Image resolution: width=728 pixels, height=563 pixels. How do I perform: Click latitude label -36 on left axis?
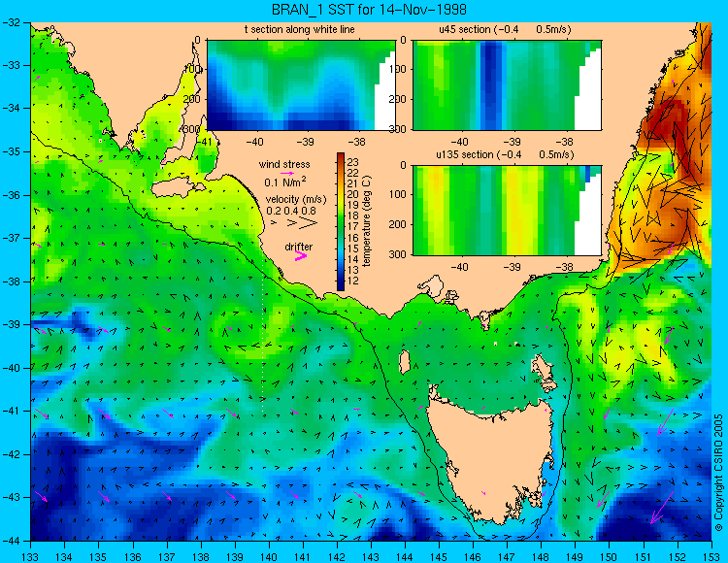click(x=12, y=195)
